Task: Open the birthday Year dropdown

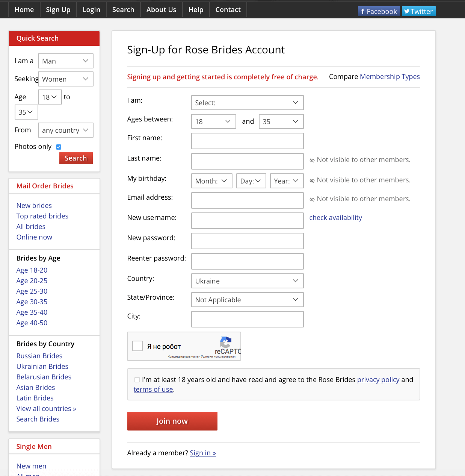Action: pos(287,181)
